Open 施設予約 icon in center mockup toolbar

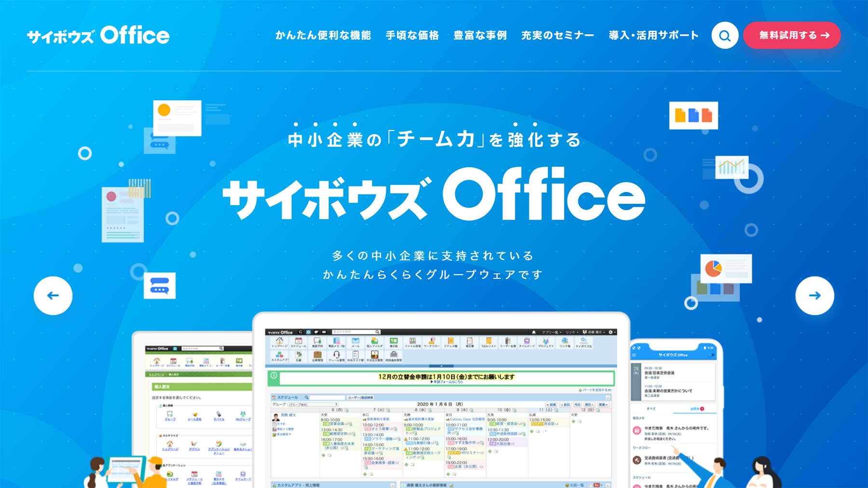(x=317, y=342)
